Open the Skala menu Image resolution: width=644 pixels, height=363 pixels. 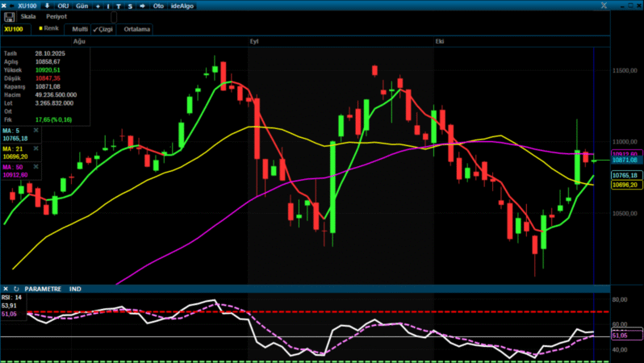click(x=28, y=16)
